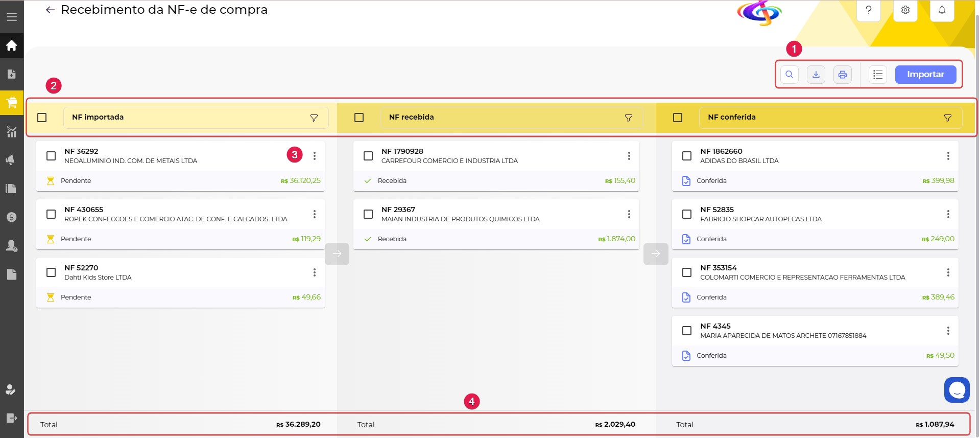The height and width of the screenshot is (438, 980).
Task: Click the print icon in toolbar
Action: pos(842,75)
